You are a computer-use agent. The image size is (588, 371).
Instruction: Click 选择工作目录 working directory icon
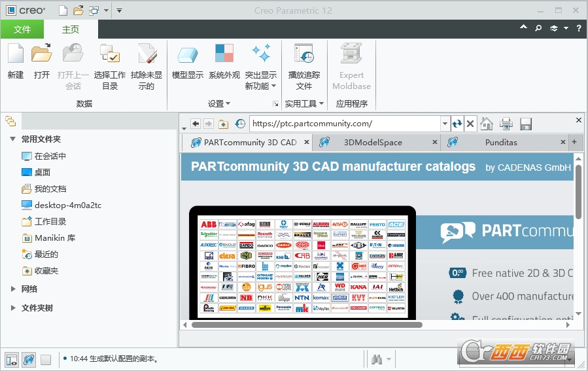[109, 53]
